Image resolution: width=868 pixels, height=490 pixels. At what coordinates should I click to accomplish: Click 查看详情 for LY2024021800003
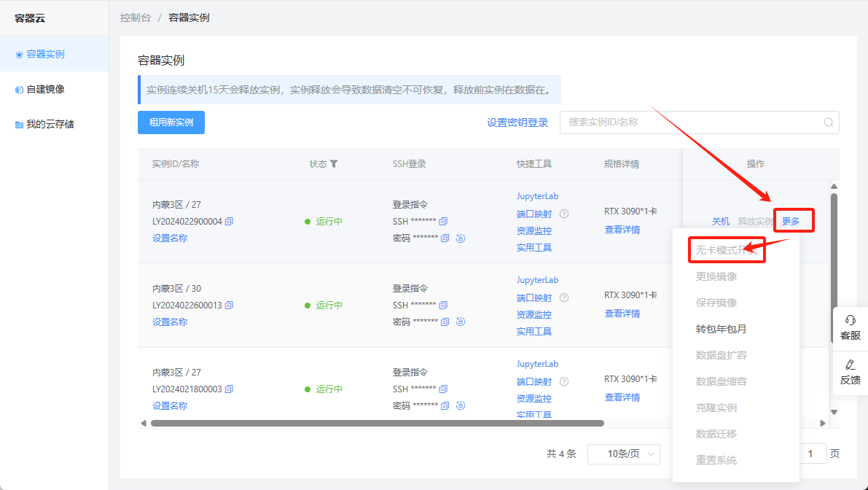622,397
